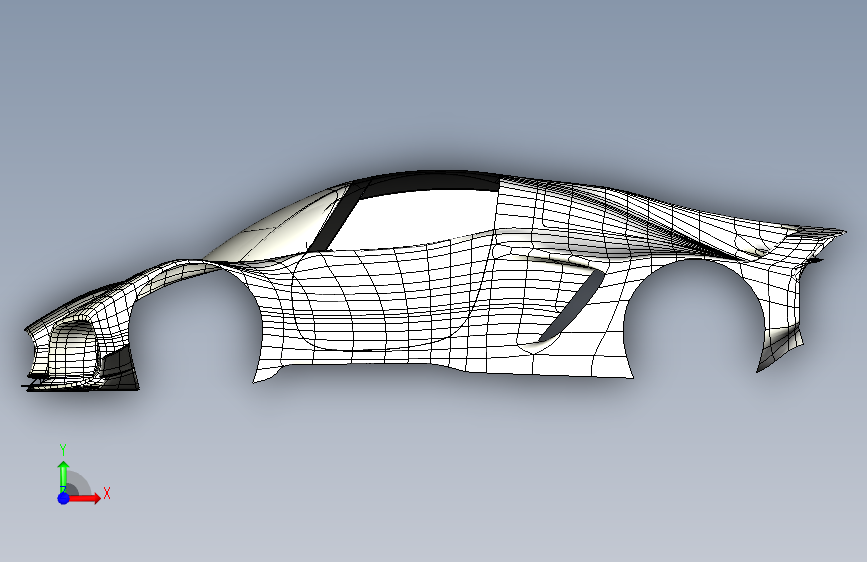This screenshot has width=867, height=562.
Task: Click the blue Z axis ball of the triad
Action: tap(64, 498)
